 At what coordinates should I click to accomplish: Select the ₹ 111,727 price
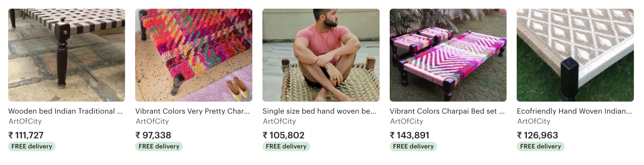[26, 135]
